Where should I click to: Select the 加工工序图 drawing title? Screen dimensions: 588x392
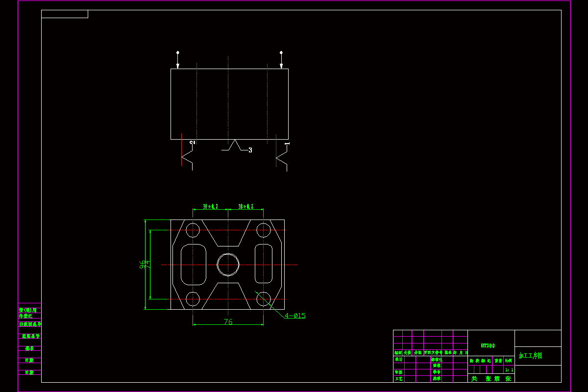click(530, 356)
